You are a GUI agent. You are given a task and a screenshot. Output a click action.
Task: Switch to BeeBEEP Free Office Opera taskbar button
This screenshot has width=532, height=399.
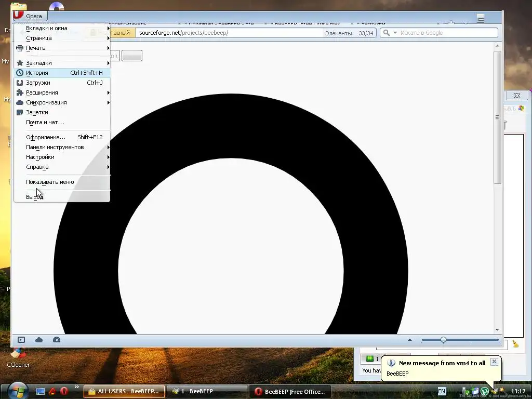pos(290,392)
